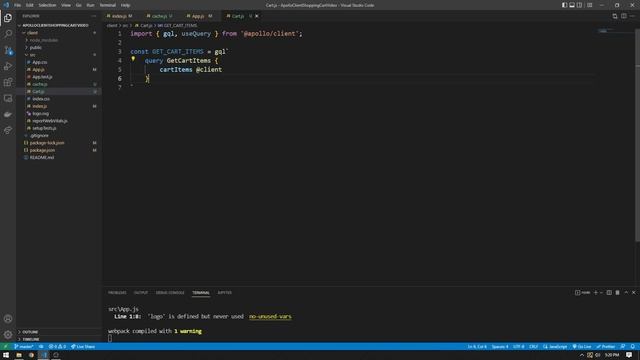Open the Docker view in activity bar
Viewport: 640px width, 360px height.
click(x=8, y=115)
